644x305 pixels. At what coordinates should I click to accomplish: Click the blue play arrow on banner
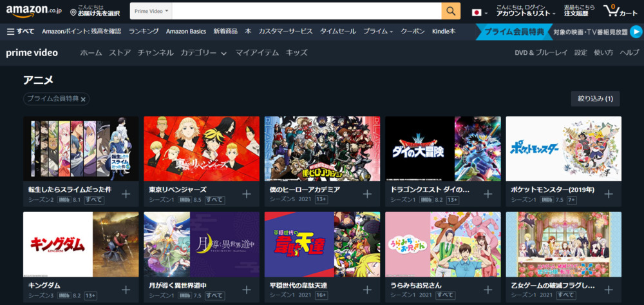(x=636, y=32)
